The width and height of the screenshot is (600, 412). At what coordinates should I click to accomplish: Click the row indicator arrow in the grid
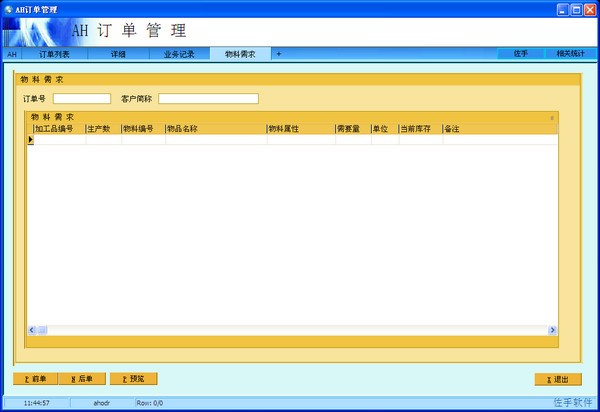(30, 140)
